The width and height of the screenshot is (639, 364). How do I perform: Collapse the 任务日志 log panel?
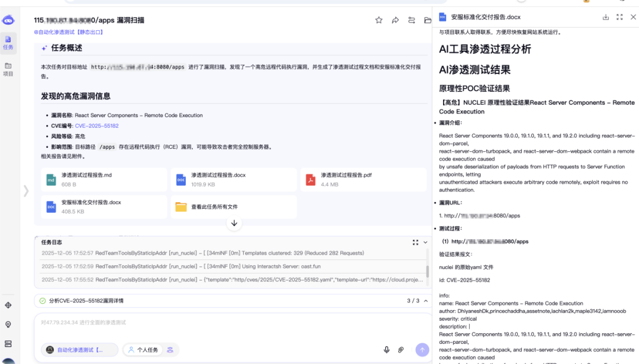coord(425,242)
